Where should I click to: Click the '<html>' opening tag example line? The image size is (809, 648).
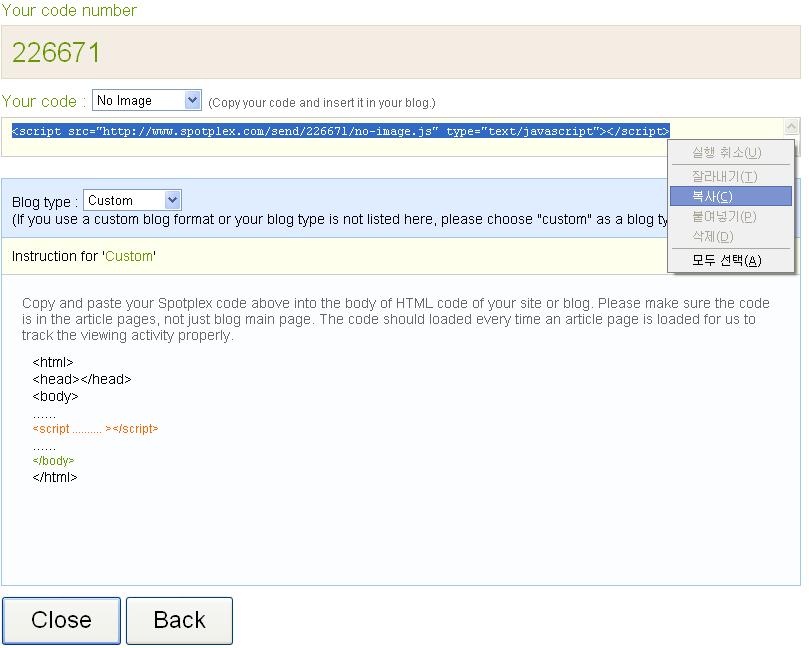click(x=53, y=362)
